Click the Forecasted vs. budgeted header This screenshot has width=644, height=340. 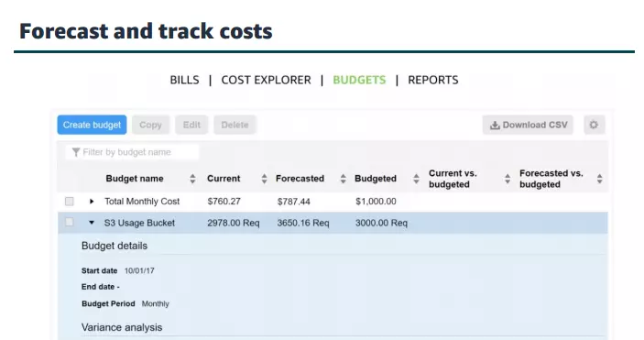click(551, 179)
